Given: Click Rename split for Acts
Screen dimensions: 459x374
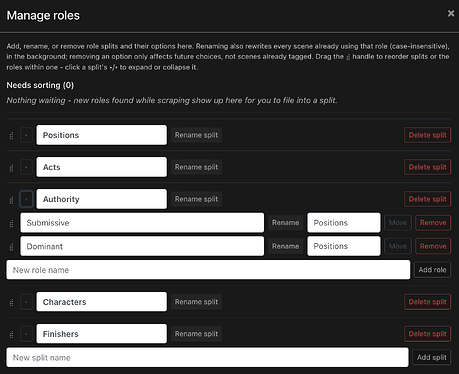Looking at the screenshot, I should [196, 167].
